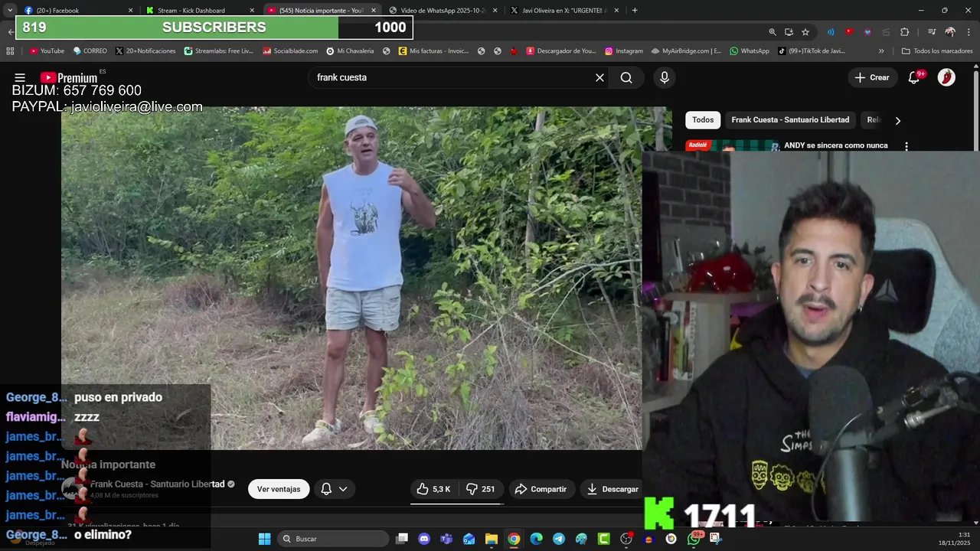Click the blue sound-wave extension icon
This screenshot has width=980, height=551.
831,31
